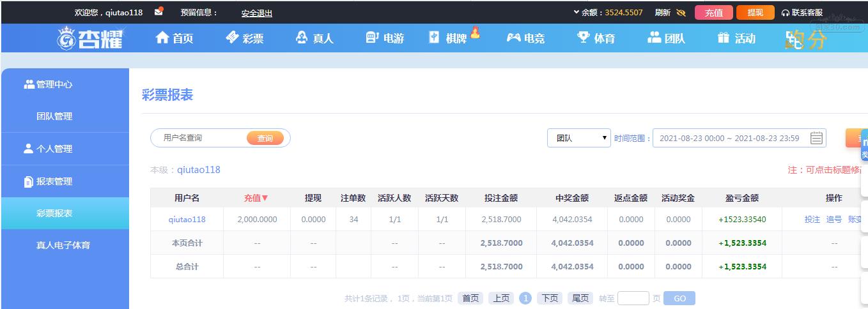
Task: Focus the 用户名查询 username search field
Action: (x=202, y=138)
